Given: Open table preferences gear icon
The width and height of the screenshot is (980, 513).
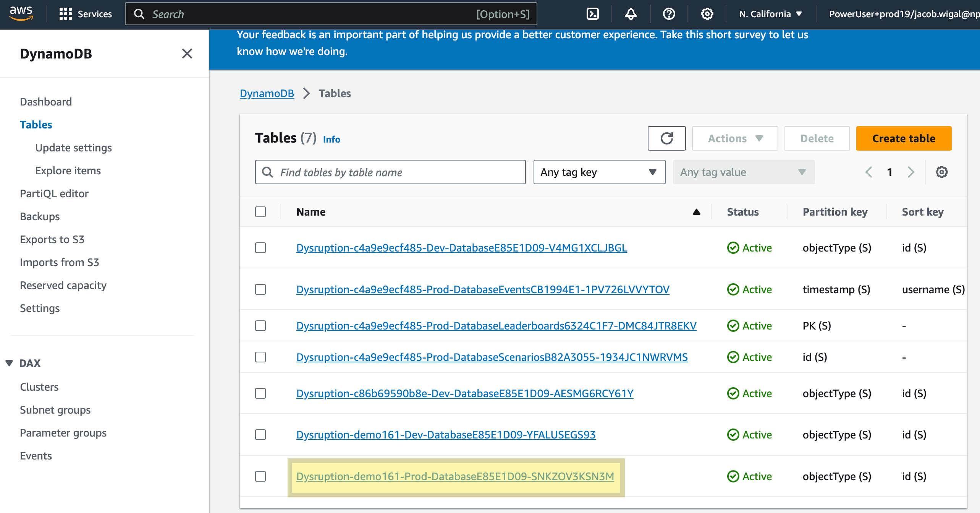Looking at the screenshot, I should pos(941,172).
